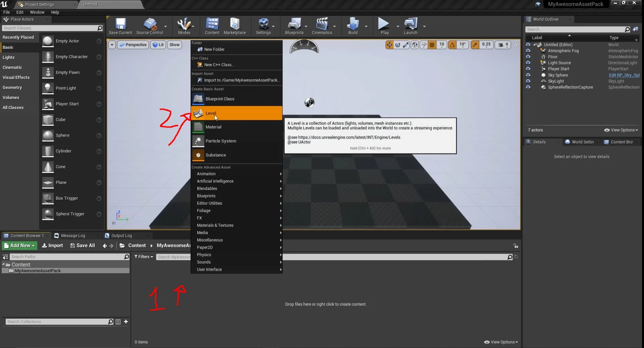Select the Cone actor icon
Screen dimensions: 644x348
coord(48,167)
